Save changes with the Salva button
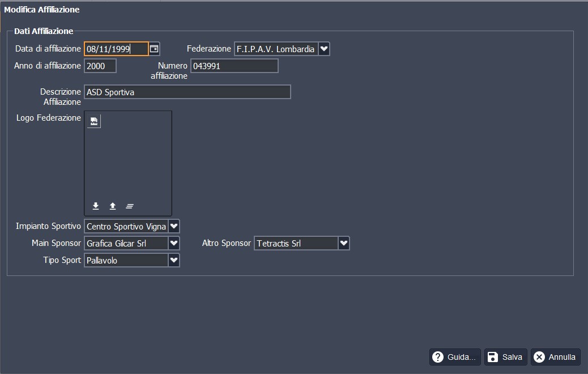 (x=505, y=357)
